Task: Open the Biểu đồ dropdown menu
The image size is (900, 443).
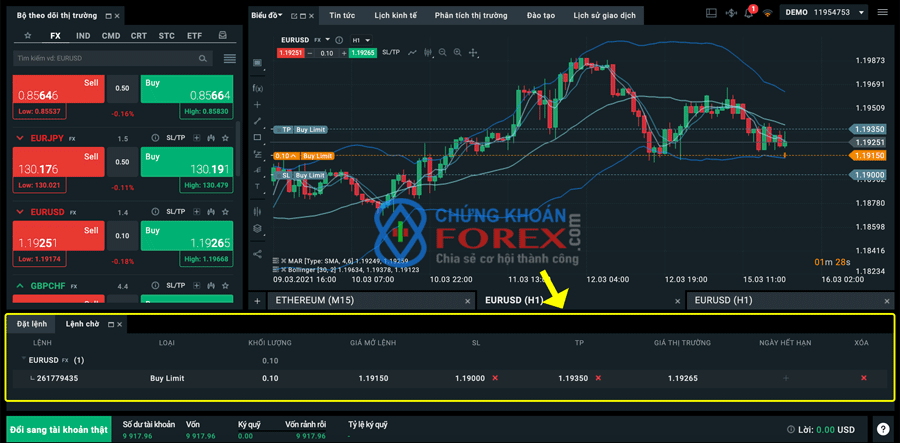Action: 267,15
